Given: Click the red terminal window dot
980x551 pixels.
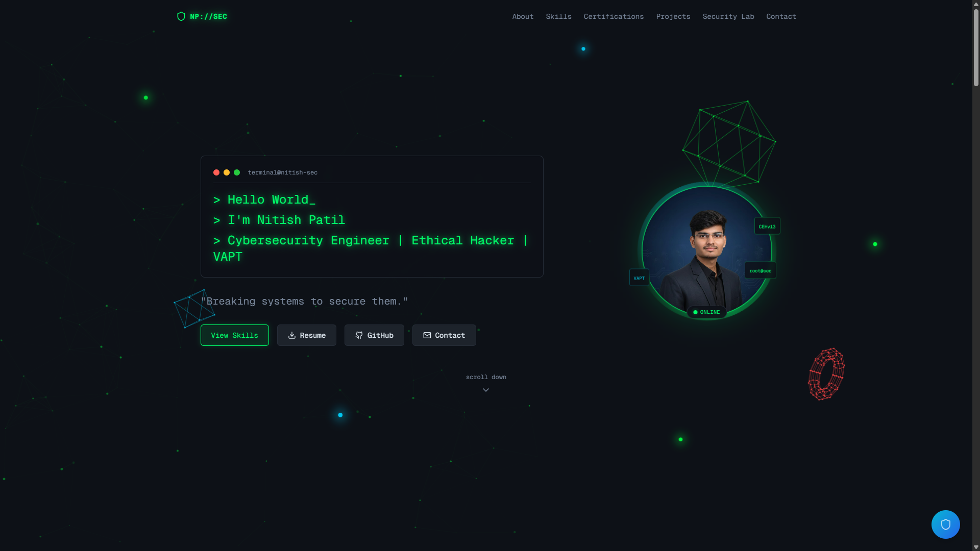Looking at the screenshot, I should click(x=216, y=172).
